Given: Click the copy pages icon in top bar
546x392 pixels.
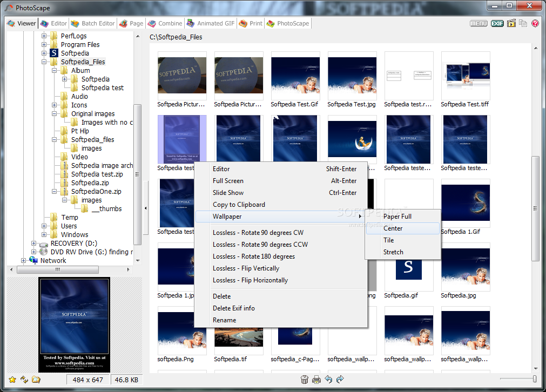Looking at the screenshot, I should 523,23.
